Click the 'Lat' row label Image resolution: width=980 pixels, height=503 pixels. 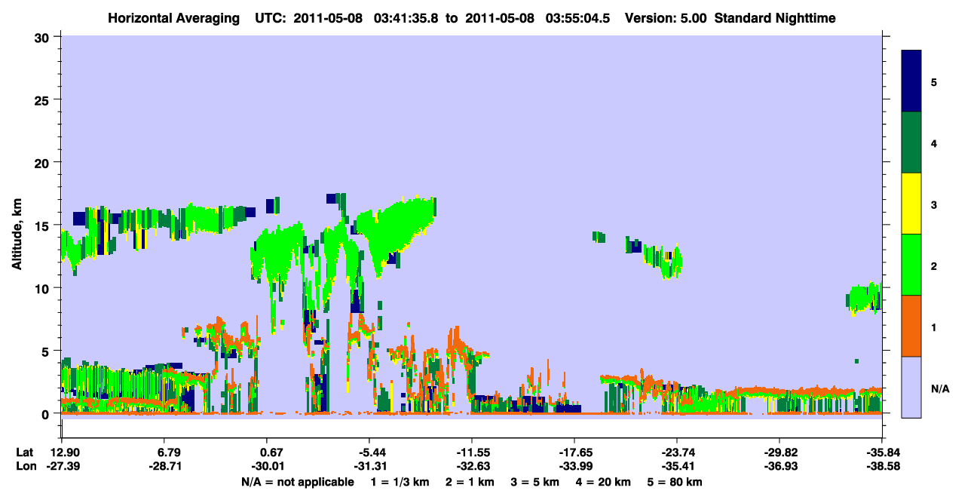24,452
